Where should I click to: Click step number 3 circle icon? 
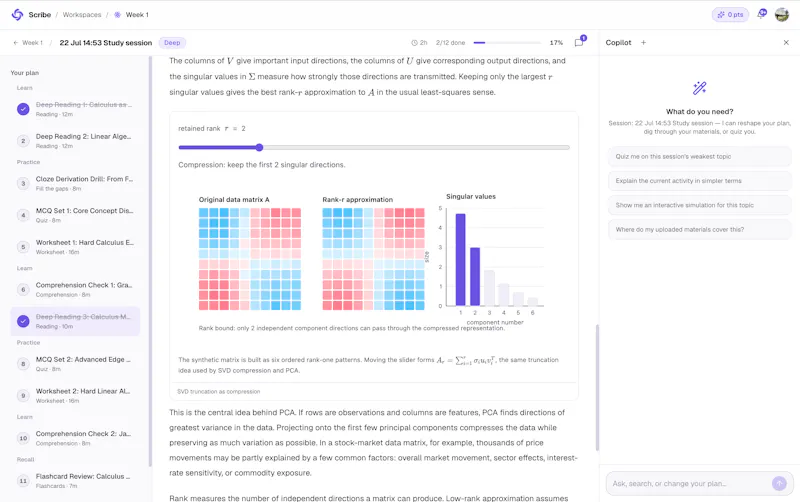click(23, 184)
